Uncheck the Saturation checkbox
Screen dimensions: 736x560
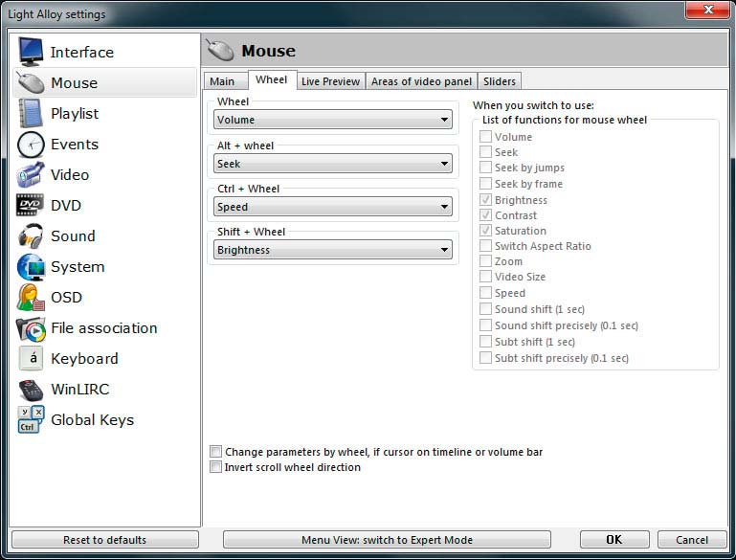click(x=485, y=231)
